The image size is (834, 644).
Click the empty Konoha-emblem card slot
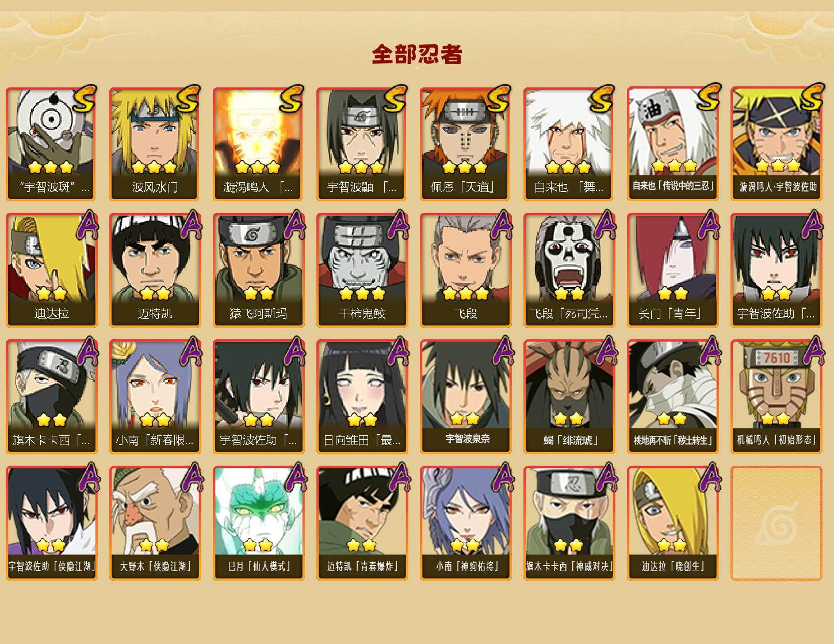click(776, 523)
